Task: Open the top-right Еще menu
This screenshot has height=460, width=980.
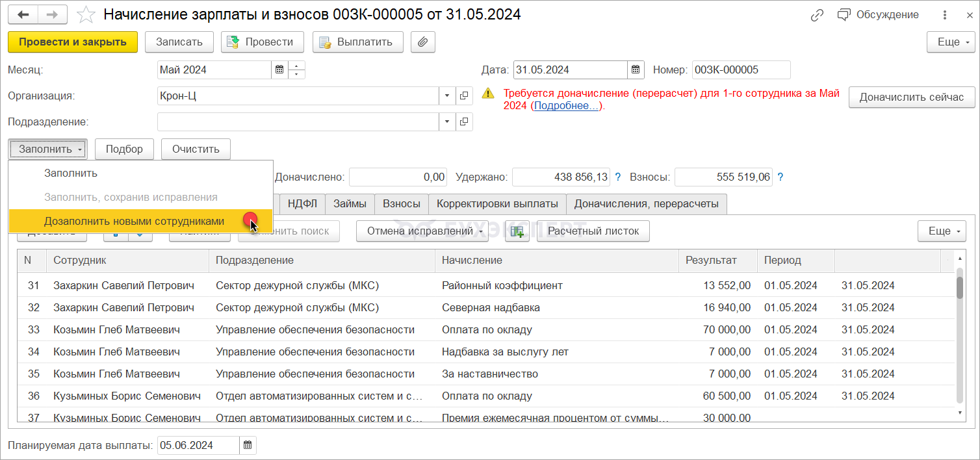Action: pyautogui.click(x=950, y=42)
